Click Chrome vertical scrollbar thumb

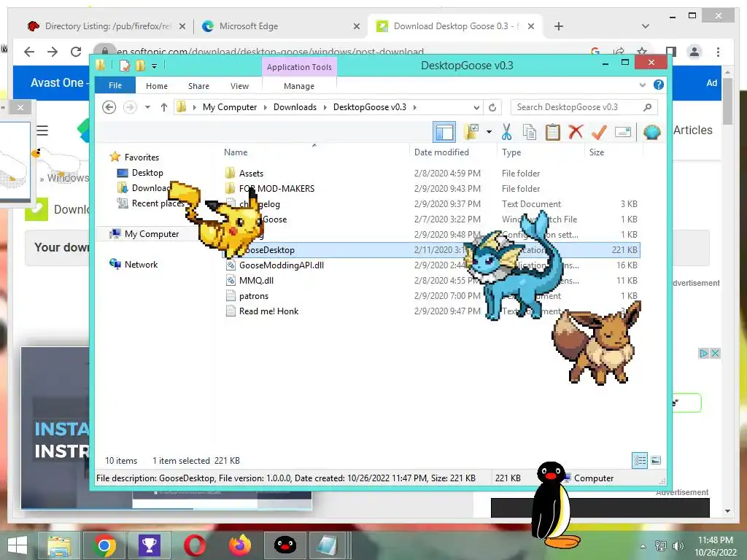pyautogui.click(x=727, y=101)
